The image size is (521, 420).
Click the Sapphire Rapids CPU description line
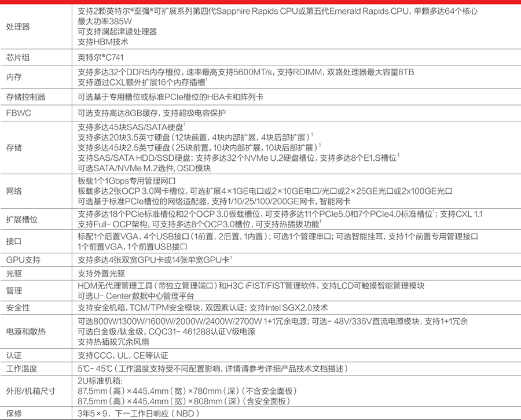coord(278,12)
